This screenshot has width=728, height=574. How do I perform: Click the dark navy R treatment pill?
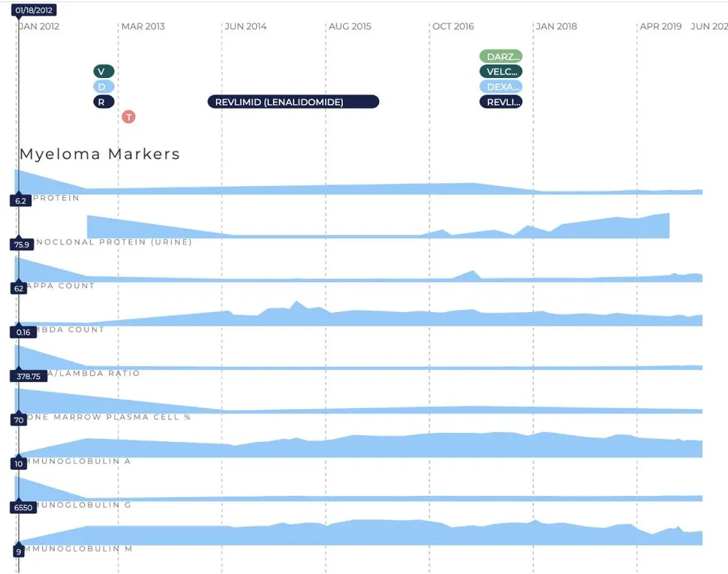pos(104,102)
